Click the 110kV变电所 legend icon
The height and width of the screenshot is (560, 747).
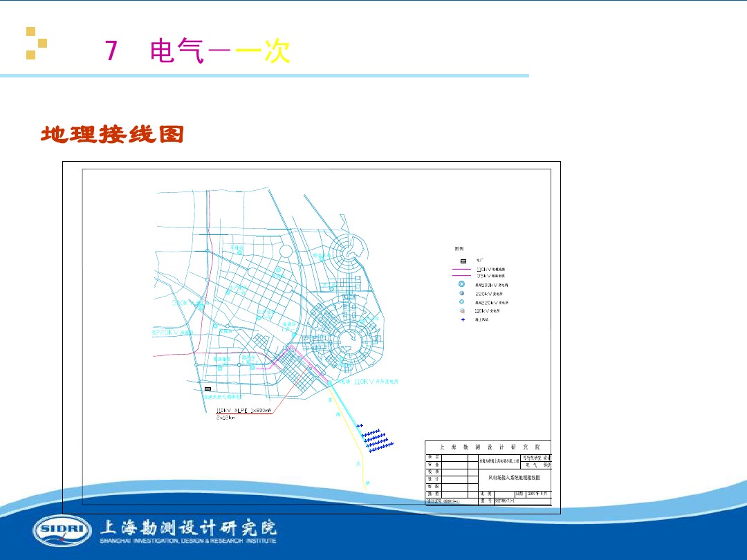click(x=462, y=310)
